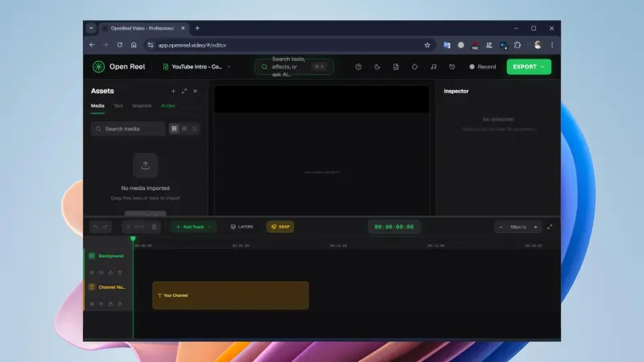Screen dimensions: 644x362
Task: Open the YouTube Intro project dropdown
Action: tap(196, 67)
